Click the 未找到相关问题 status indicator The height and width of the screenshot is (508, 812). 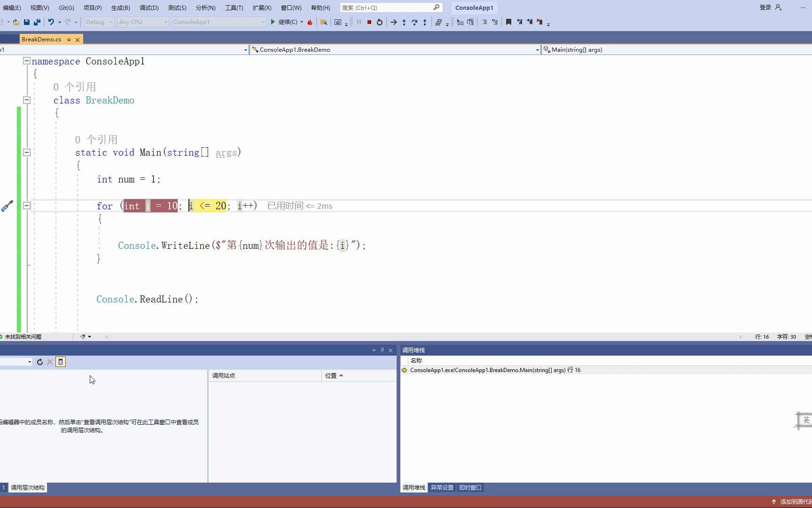tap(21, 337)
